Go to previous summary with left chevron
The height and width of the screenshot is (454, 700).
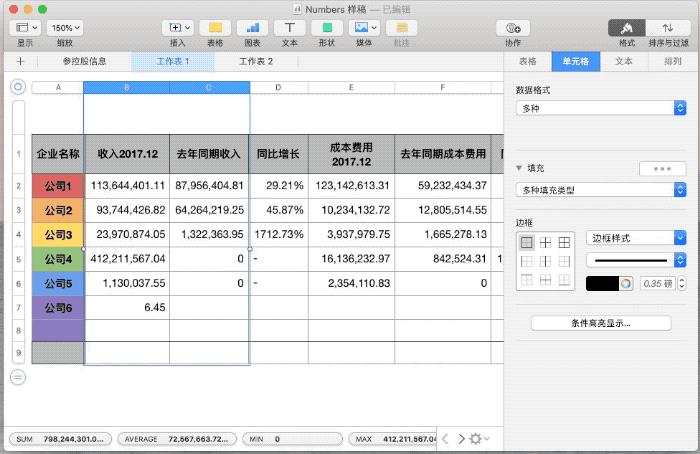point(445,439)
